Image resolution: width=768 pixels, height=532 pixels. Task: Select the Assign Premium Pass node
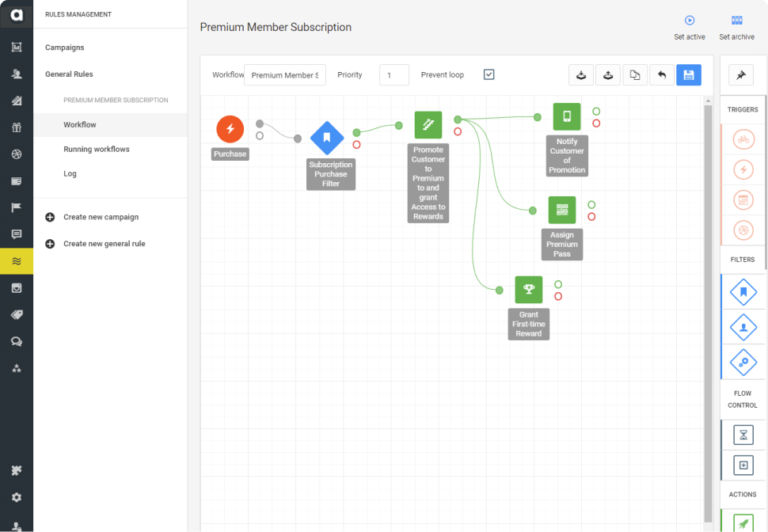562,210
